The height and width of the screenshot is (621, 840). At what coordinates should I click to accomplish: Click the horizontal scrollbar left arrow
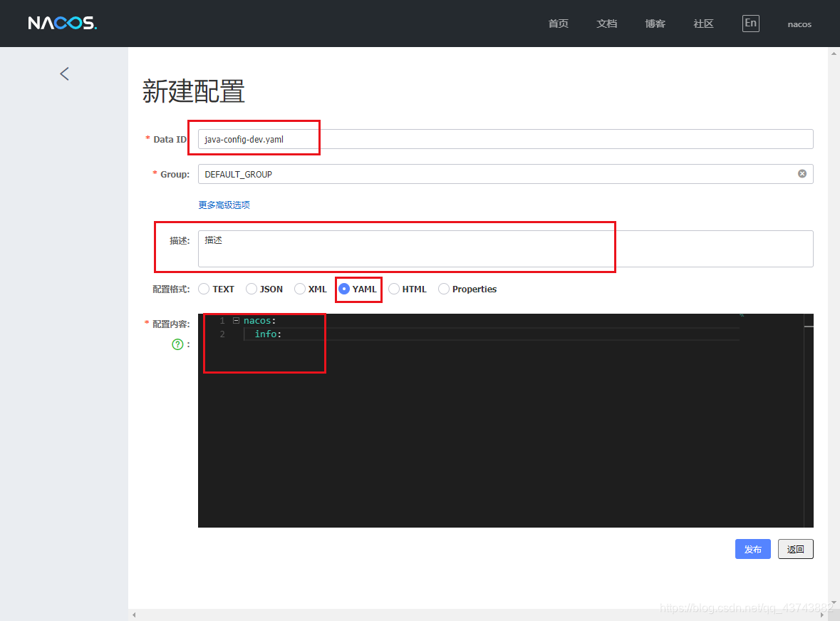[134, 615]
